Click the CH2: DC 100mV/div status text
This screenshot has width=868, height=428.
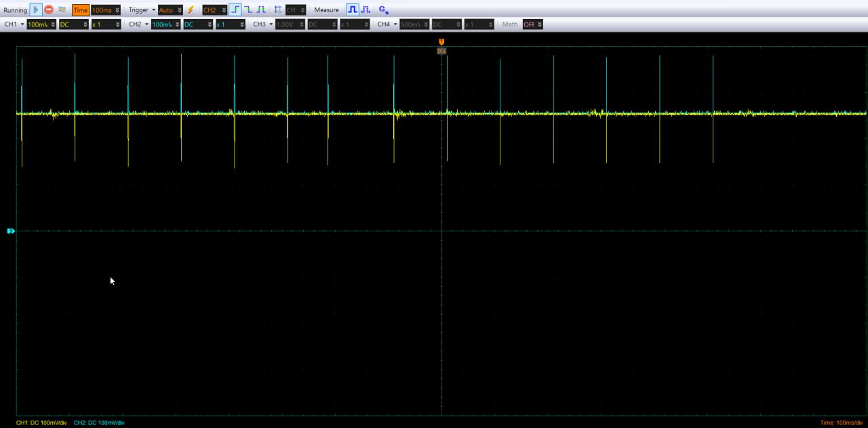pyautogui.click(x=99, y=423)
